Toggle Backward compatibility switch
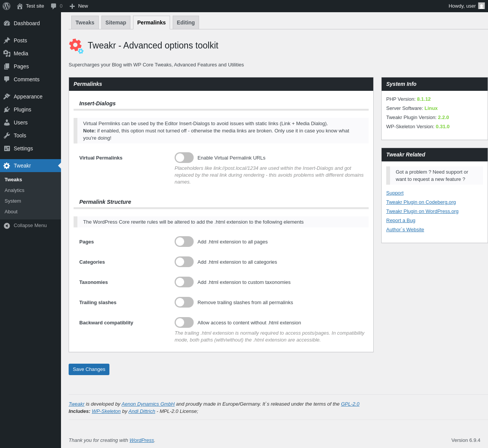 pos(184,322)
